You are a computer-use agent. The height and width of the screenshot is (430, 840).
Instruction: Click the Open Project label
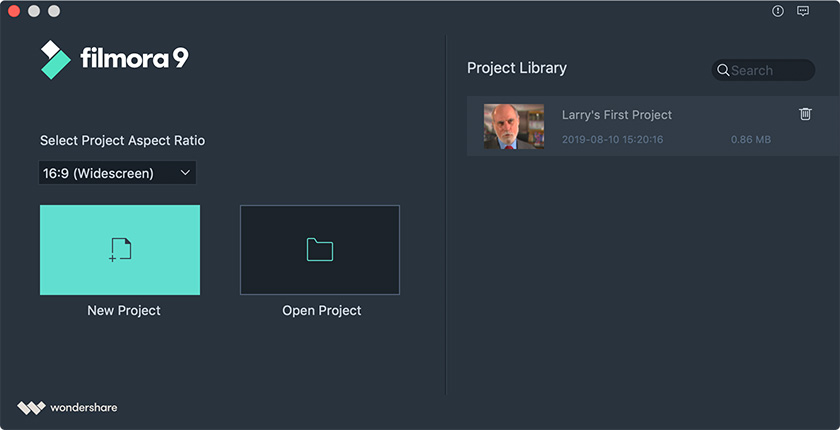pos(321,311)
